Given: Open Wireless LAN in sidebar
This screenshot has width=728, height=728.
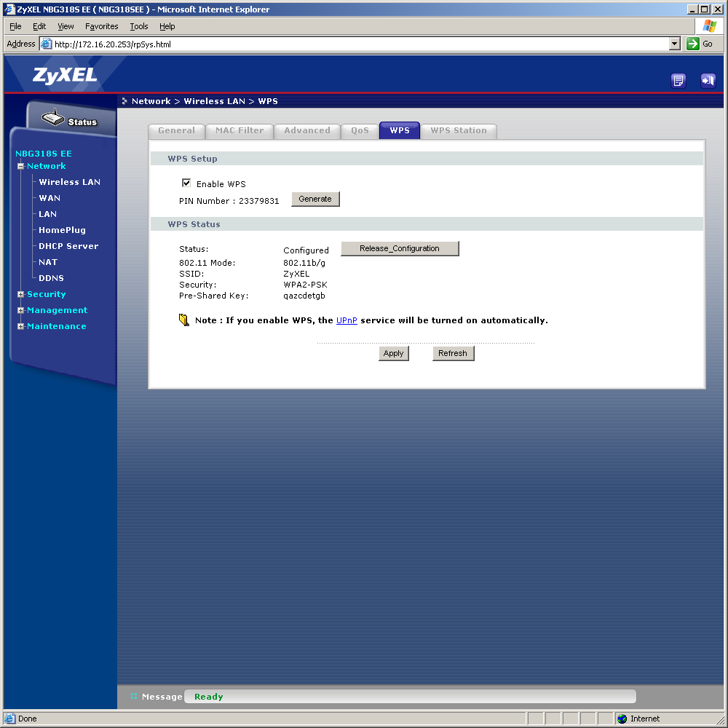Looking at the screenshot, I should [x=70, y=182].
